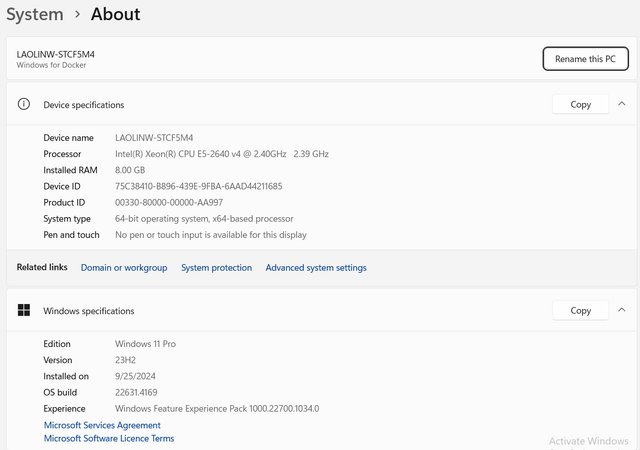Image resolution: width=640 pixels, height=450 pixels.
Task: Click the Windows Feature Experience Pack value
Action: (x=217, y=409)
